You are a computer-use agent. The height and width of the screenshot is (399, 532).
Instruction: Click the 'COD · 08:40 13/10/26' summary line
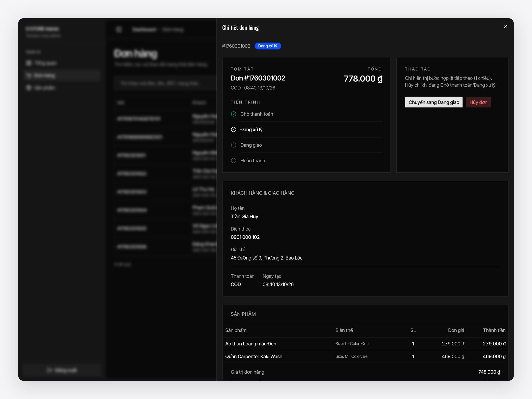(x=253, y=88)
